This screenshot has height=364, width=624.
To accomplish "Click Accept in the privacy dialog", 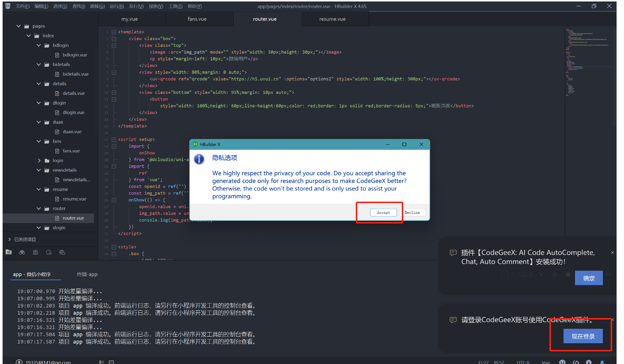I will click(383, 212).
